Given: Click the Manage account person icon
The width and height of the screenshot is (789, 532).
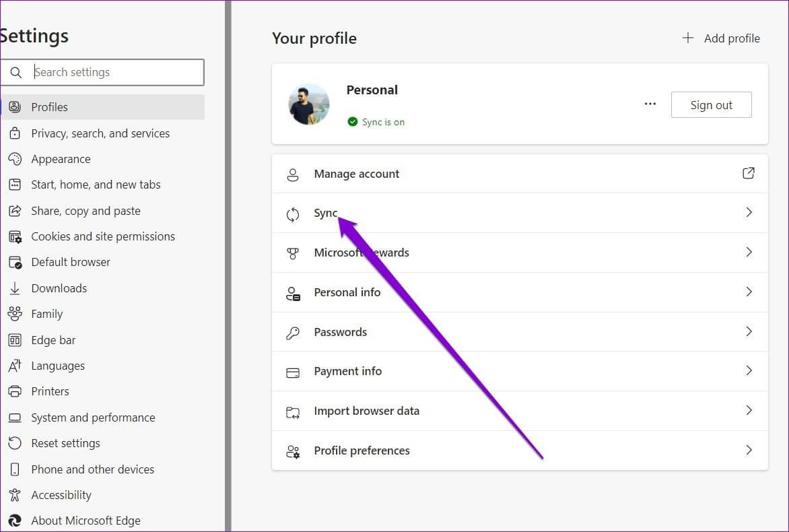Looking at the screenshot, I should (292, 174).
